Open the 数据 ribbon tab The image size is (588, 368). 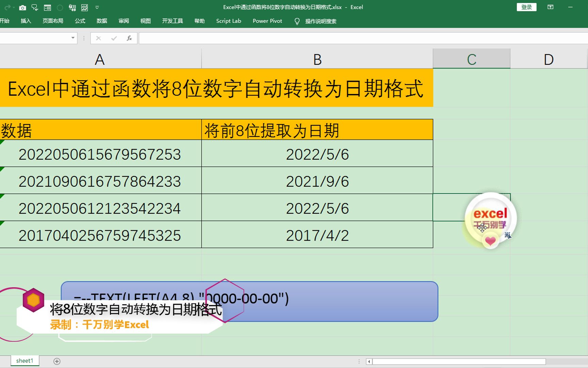click(102, 21)
